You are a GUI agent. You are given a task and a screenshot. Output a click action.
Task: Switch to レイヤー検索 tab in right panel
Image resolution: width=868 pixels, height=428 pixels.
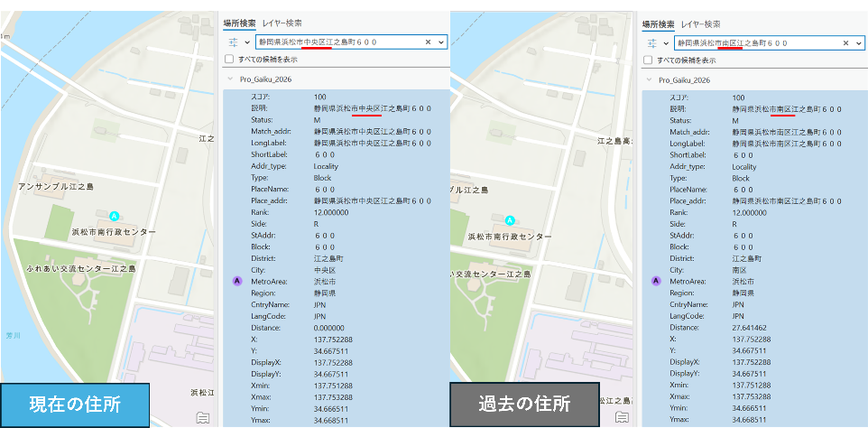pyautogui.click(x=700, y=23)
